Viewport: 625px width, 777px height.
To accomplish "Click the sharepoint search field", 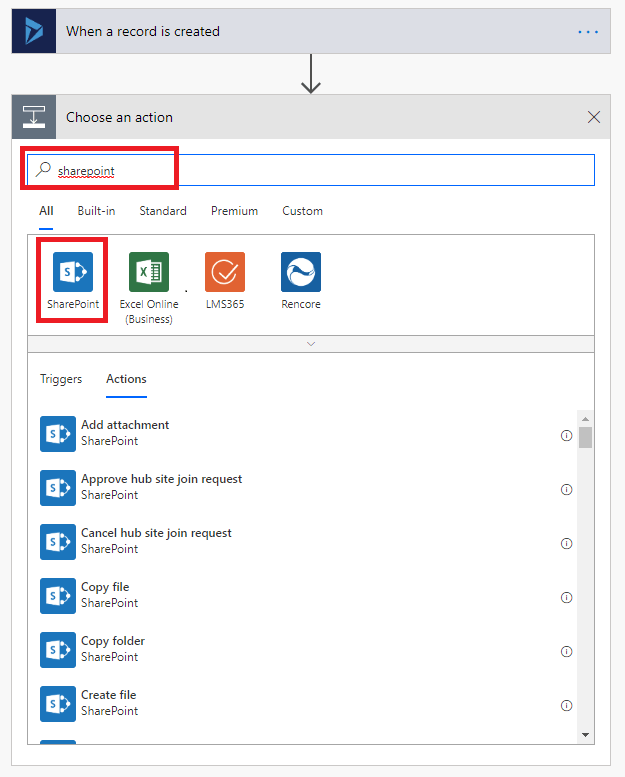I will pos(311,170).
